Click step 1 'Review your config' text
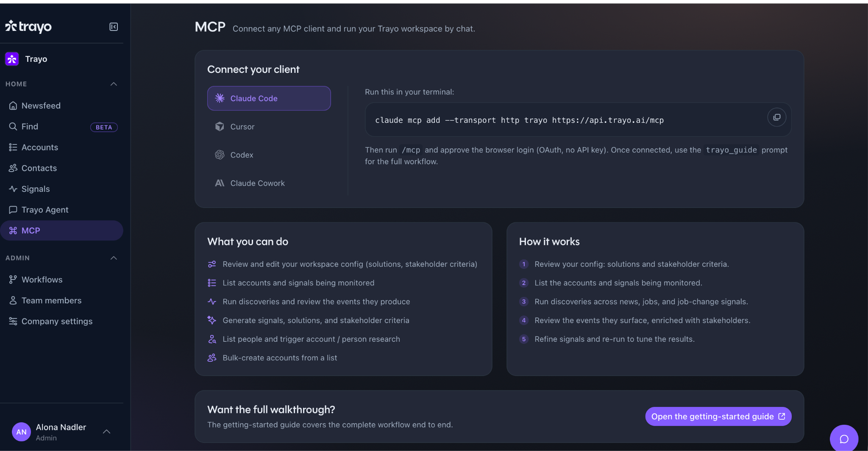 pos(632,264)
